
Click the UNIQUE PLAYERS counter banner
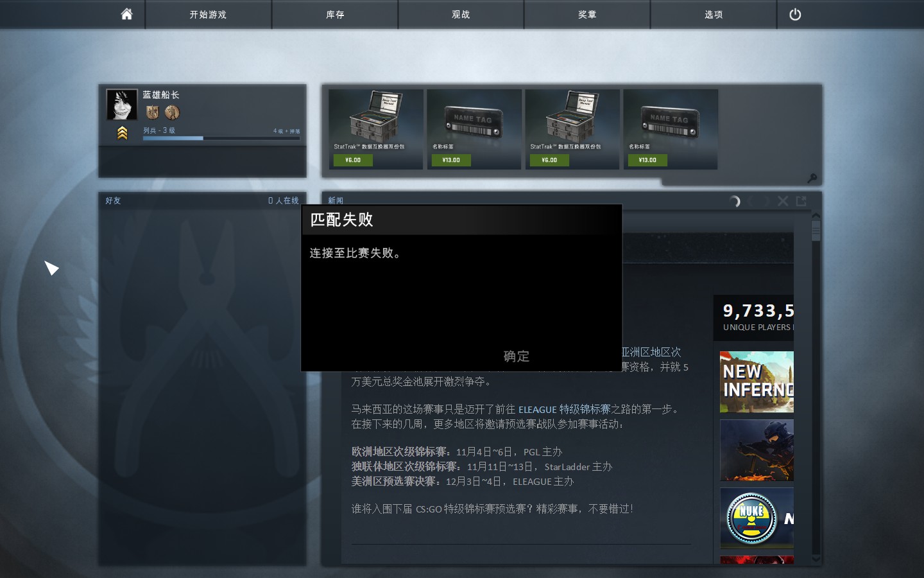pyautogui.click(x=754, y=318)
